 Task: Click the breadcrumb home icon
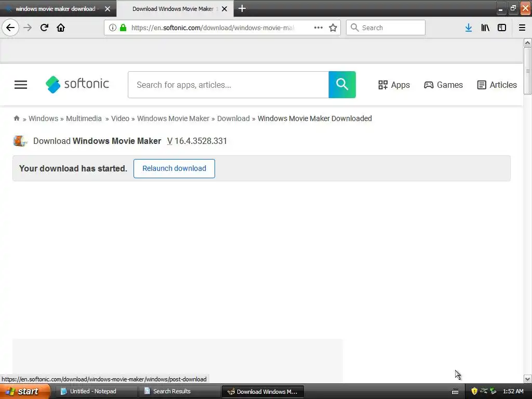pos(16,118)
